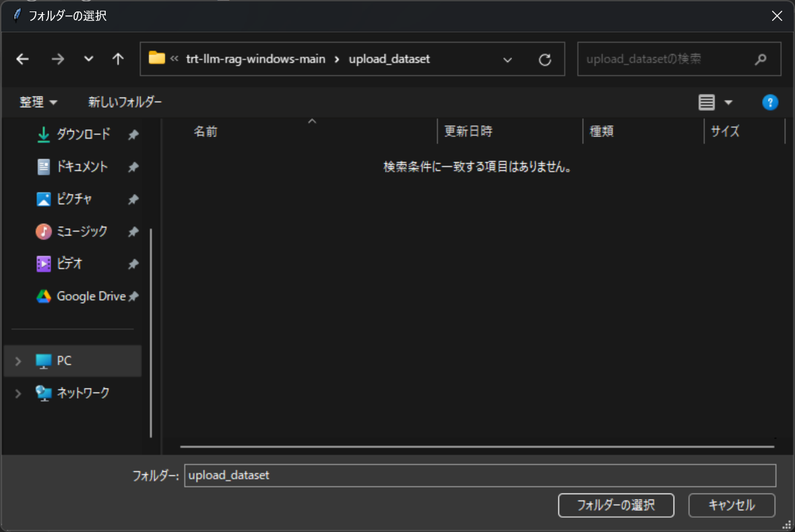Expand the ネットワーク tree node
This screenshot has width=795, height=532.
(18, 394)
